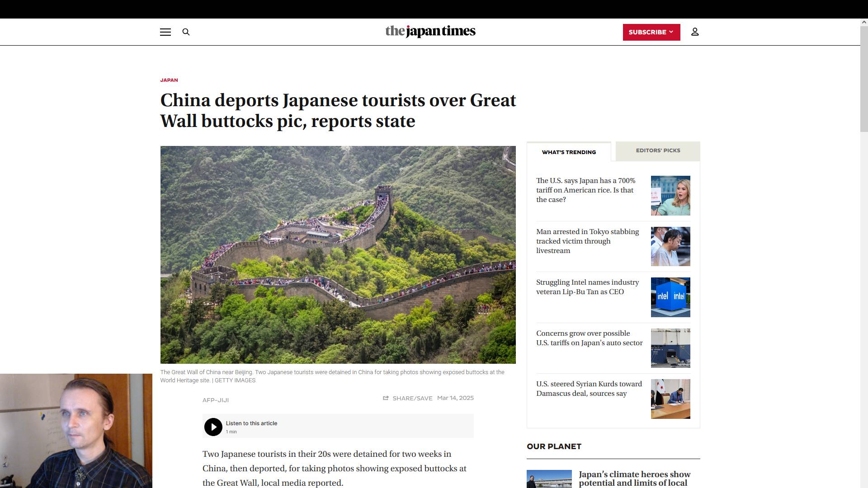Open the Tokyo stabbing livestream article
Image resolution: width=868 pixels, height=488 pixels.
click(x=588, y=241)
